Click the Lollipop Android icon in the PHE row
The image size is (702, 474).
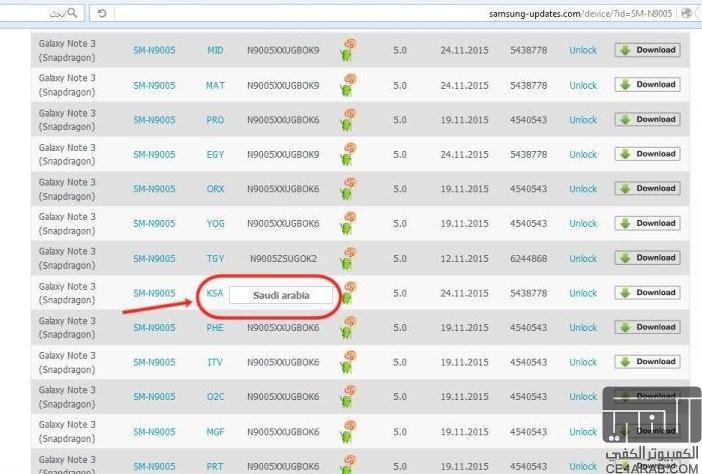348,327
